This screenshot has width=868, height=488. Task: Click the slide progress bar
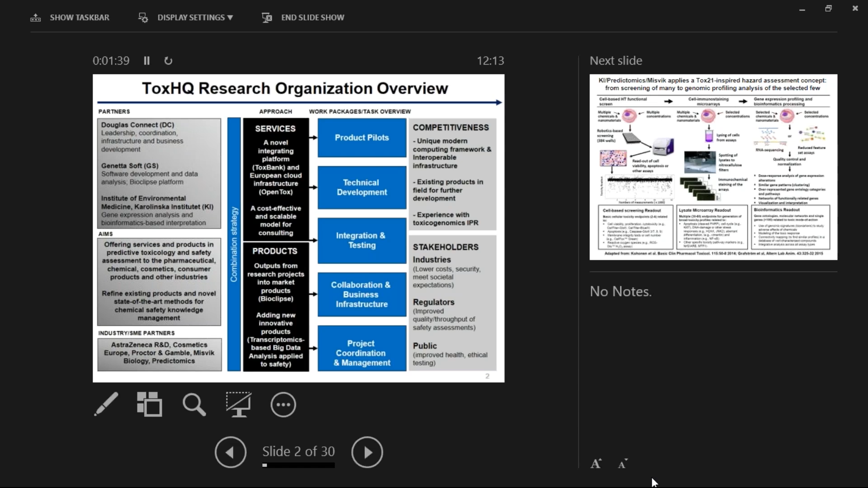[x=298, y=465]
